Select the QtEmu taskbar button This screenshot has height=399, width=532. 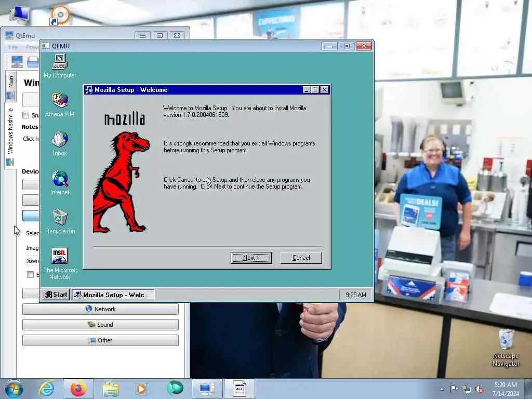pos(207,389)
